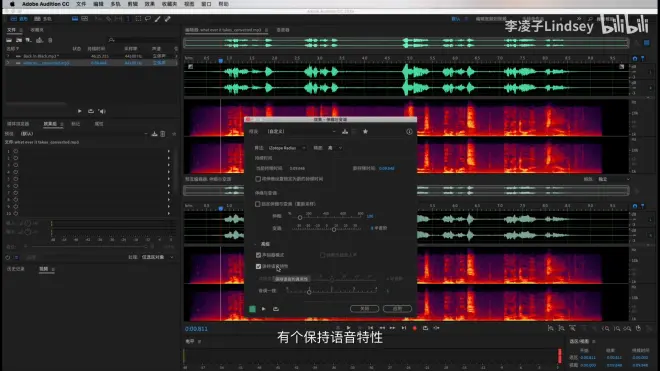The height and width of the screenshot is (371, 660).
Task: Collapse the Advanced section
Action: tap(255, 244)
